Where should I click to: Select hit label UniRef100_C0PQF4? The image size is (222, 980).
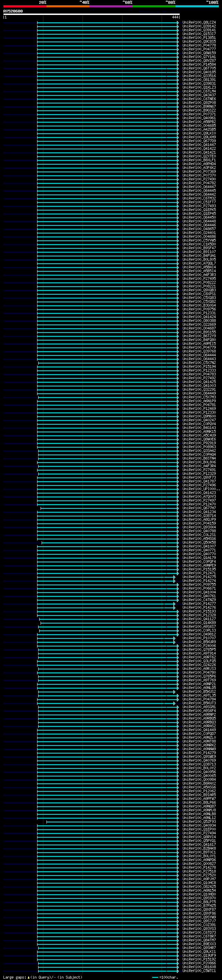199,561
